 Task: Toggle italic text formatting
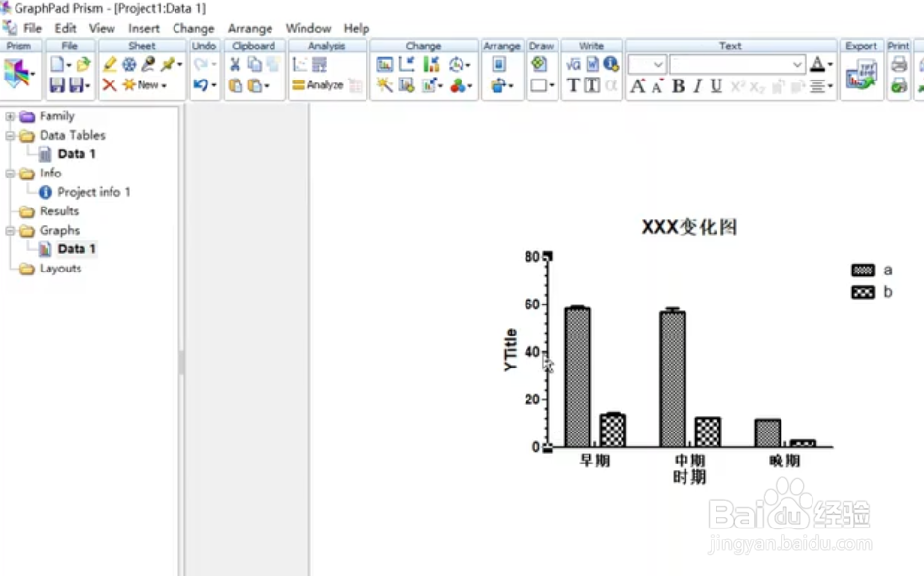(x=697, y=86)
